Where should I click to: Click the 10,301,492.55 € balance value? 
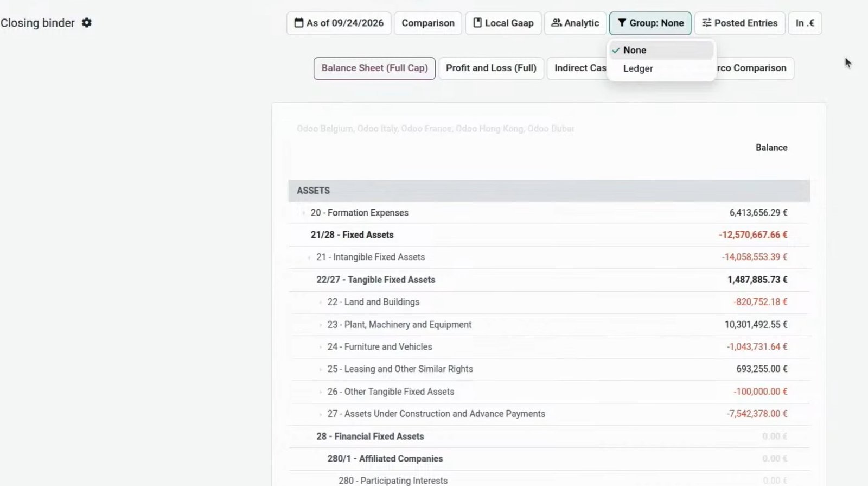point(756,325)
